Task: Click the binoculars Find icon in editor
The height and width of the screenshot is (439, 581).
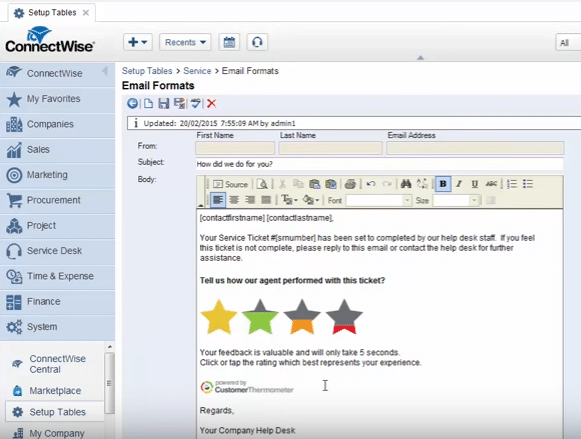Action: [x=406, y=184]
